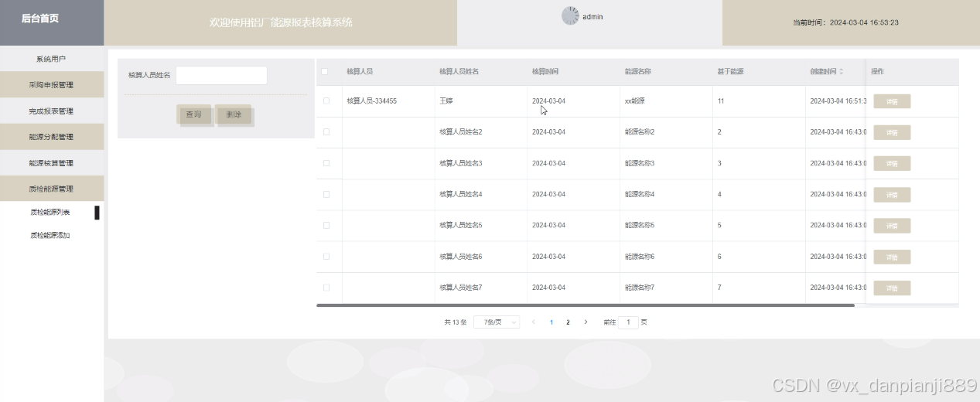Focus the 核算人员姓名 search field
The image size is (980, 402).
coord(221,75)
